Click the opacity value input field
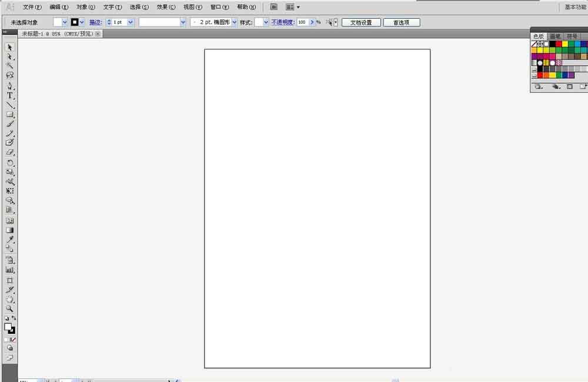588x382 pixels. pyautogui.click(x=302, y=22)
